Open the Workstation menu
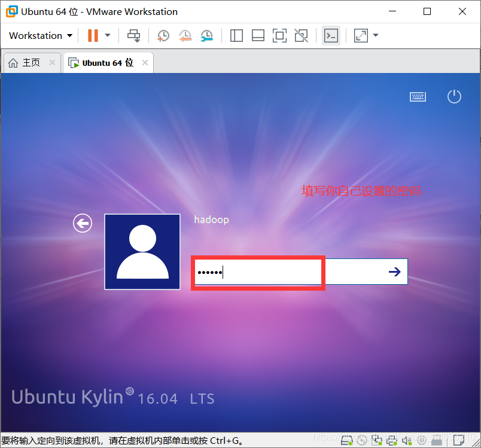The width and height of the screenshot is (481, 448). [x=41, y=35]
